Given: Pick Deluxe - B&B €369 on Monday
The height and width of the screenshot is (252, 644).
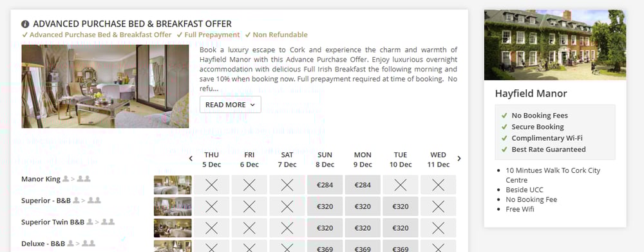Looking at the screenshot, I should pyautogui.click(x=363, y=246).
